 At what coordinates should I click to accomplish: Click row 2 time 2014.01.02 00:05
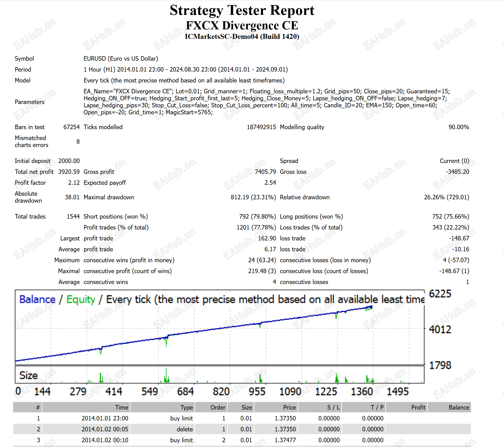[105, 429]
